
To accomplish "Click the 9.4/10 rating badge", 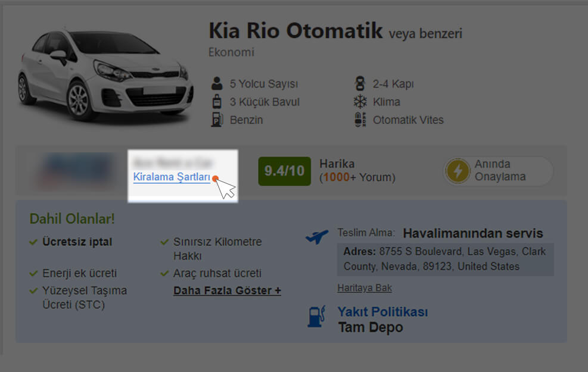I will pos(284,171).
